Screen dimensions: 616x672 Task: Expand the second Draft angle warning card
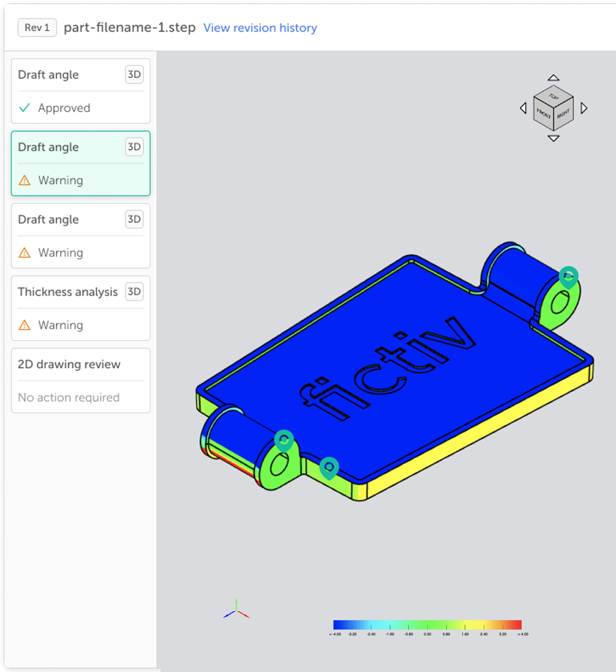coord(80,236)
